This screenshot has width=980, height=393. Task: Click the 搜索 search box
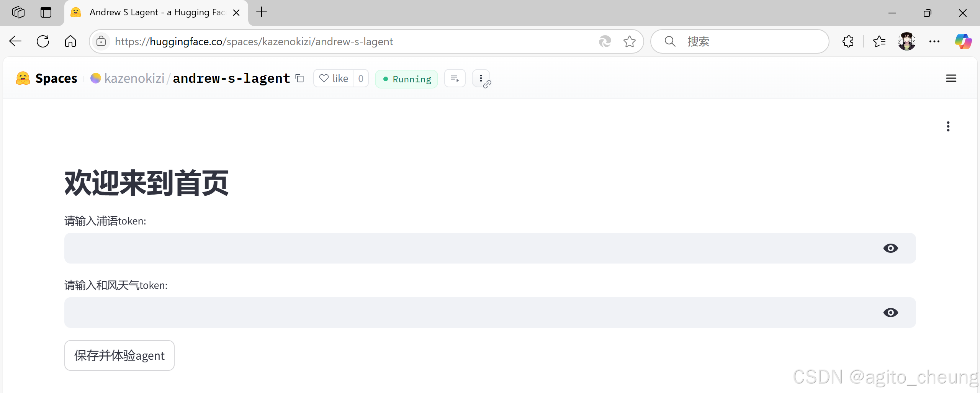[740, 41]
